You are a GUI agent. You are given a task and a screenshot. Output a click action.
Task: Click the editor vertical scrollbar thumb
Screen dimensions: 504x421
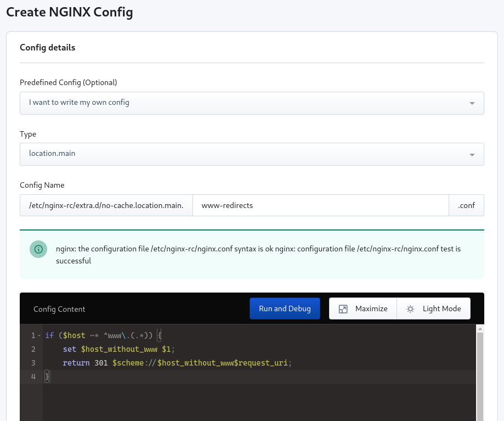[x=480, y=377]
